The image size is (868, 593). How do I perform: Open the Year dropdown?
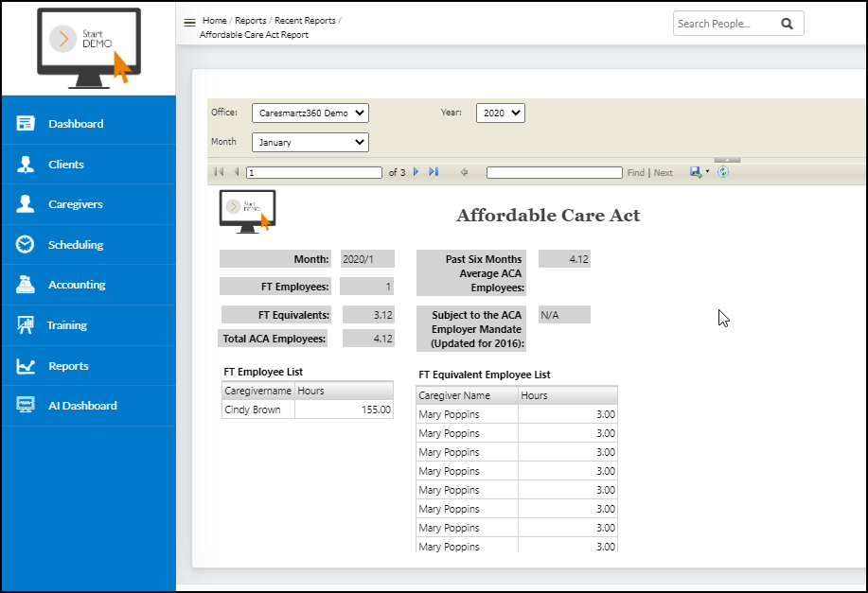(501, 112)
